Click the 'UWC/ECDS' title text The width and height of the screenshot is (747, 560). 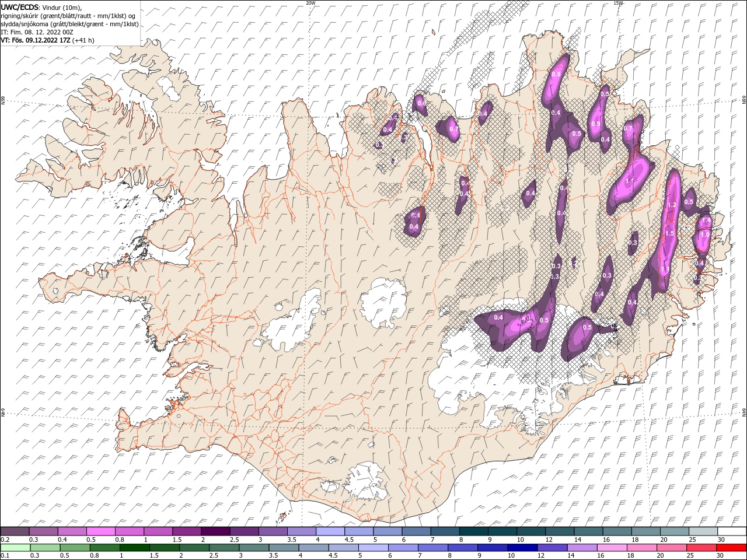click(x=19, y=7)
